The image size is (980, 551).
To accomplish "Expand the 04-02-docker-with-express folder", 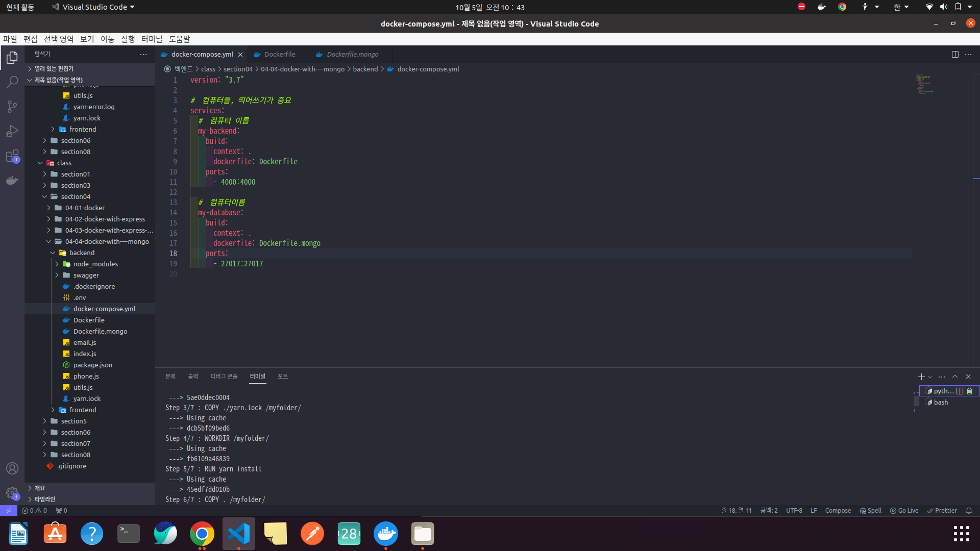I will pyautogui.click(x=90, y=219).
